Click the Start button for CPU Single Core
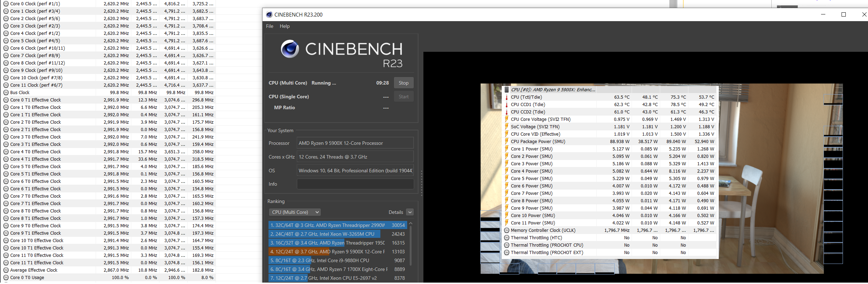Viewport: 868px width, 284px height. [404, 97]
